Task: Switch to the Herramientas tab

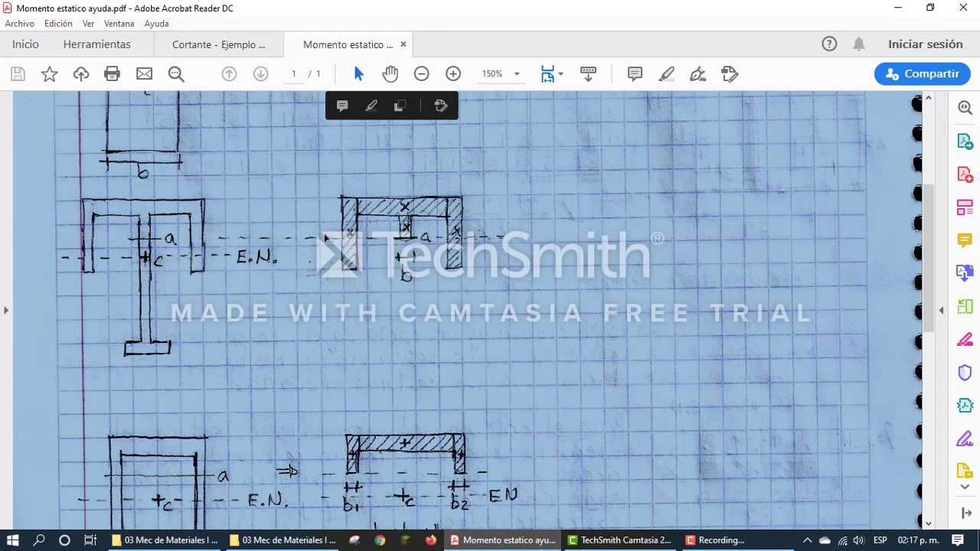Action: pos(97,44)
